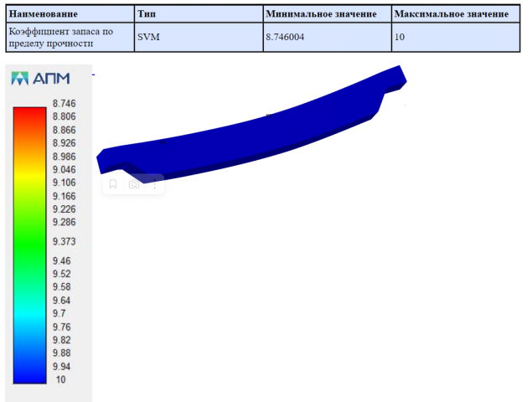The height and width of the screenshot is (402, 532).
Task: Click legend value 9.226
Action: pyautogui.click(x=65, y=209)
